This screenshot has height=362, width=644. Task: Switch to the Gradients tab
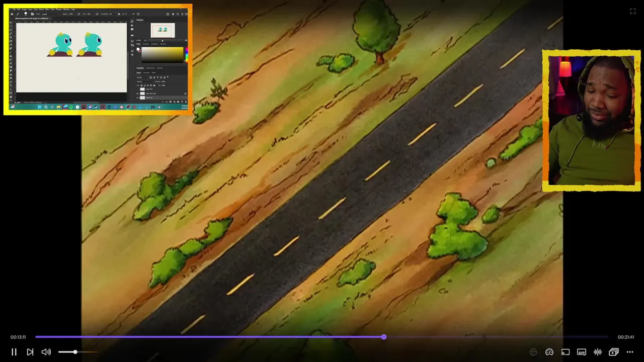coord(154,44)
